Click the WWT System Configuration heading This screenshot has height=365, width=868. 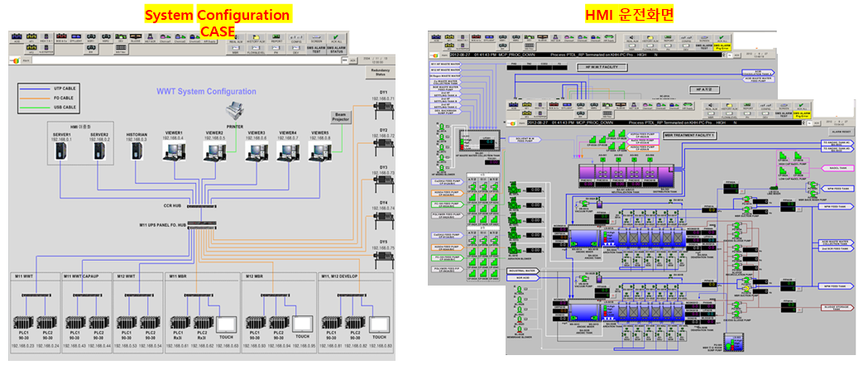(x=206, y=91)
